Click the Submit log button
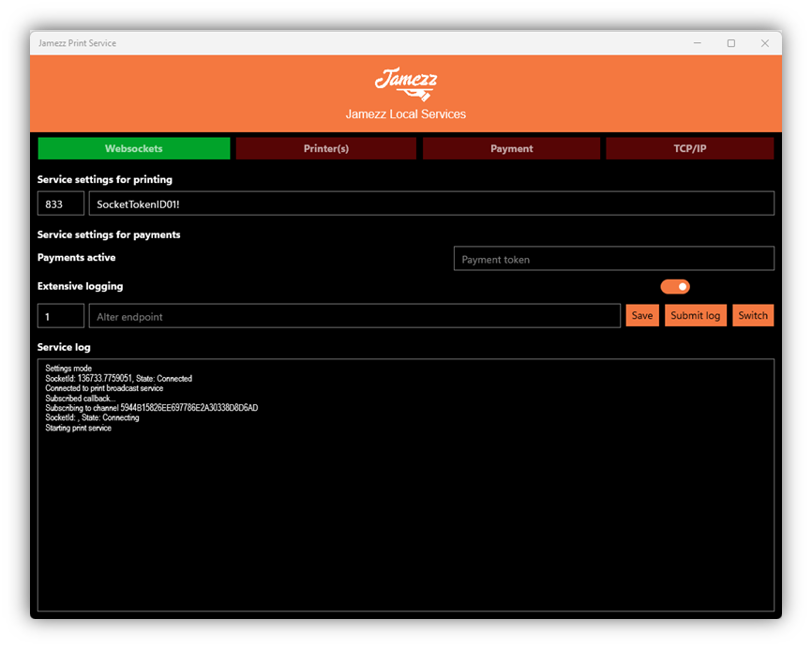The height and width of the screenshot is (649, 812). [696, 315]
